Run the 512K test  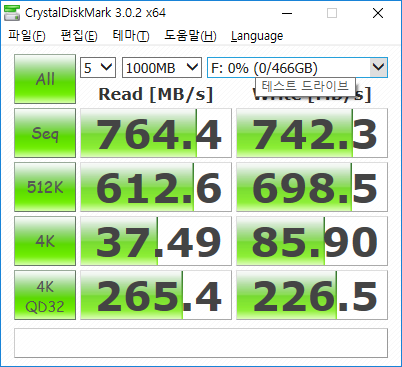[45, 187]
